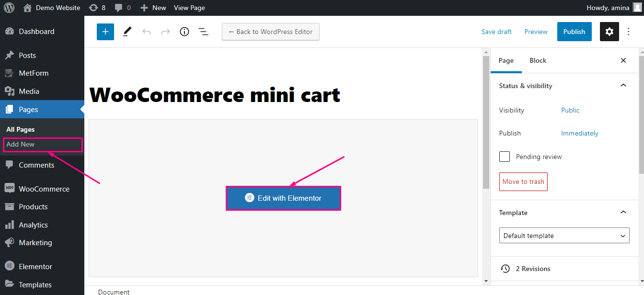The image size is (644, 295).
Task: Open the three-dot options menu
Action: (x=629, y=32)
